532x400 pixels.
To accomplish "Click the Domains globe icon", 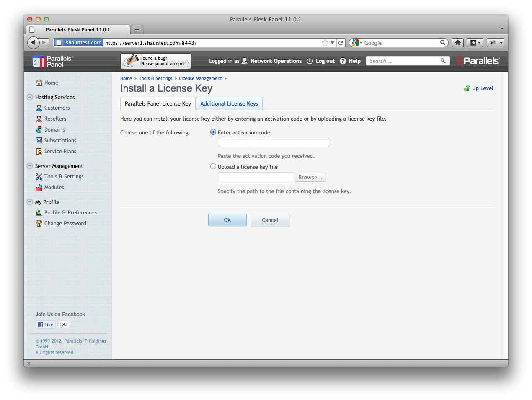I will [39, 130].
